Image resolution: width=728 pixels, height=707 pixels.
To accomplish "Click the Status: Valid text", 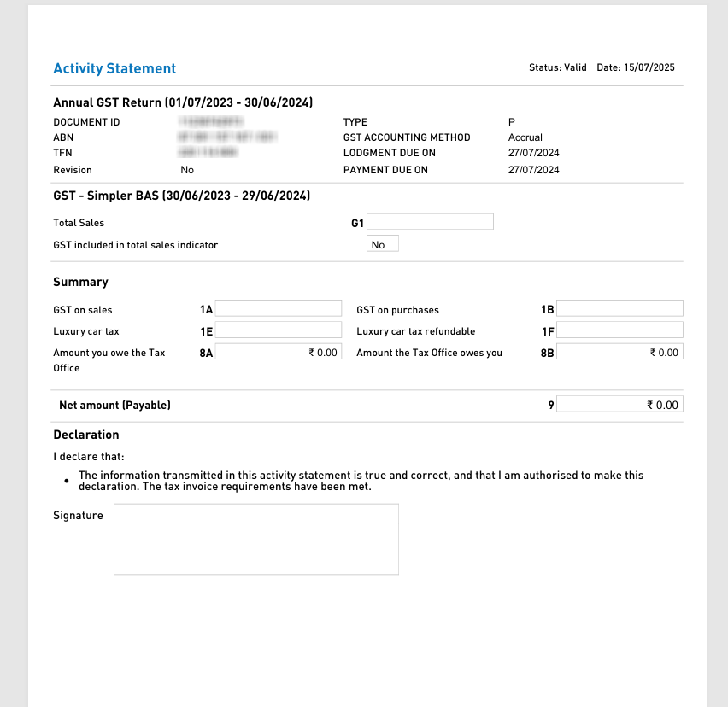I will point(557,67).
